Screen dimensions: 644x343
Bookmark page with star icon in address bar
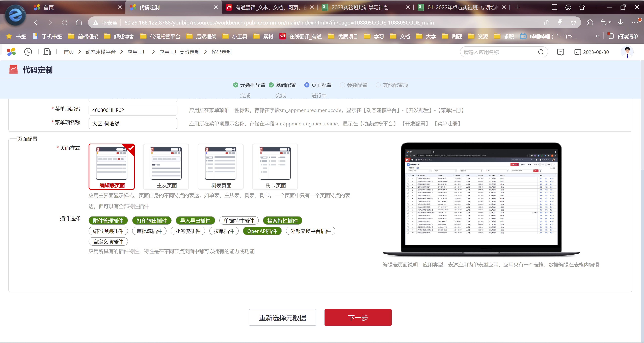(574, 22)
